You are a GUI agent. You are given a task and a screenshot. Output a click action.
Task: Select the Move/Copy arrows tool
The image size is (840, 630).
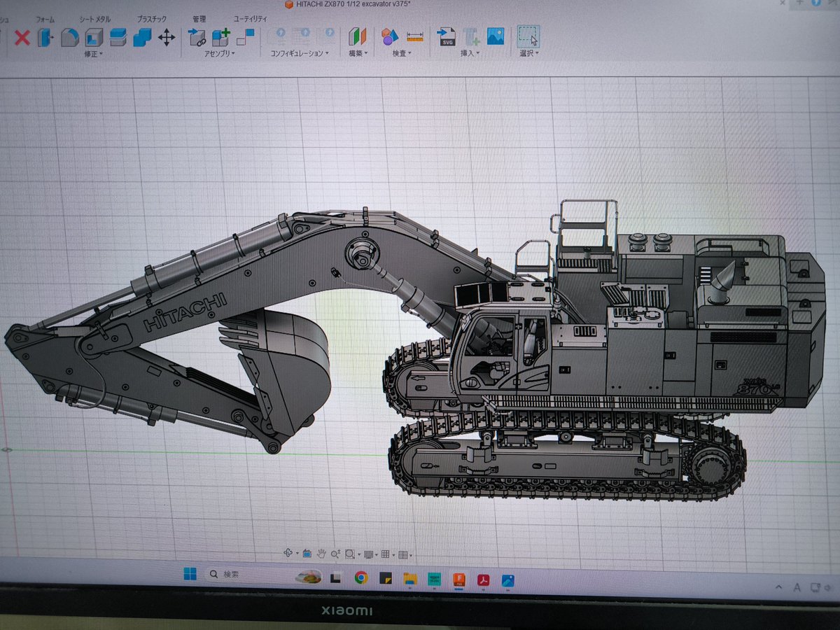point(167,37)
